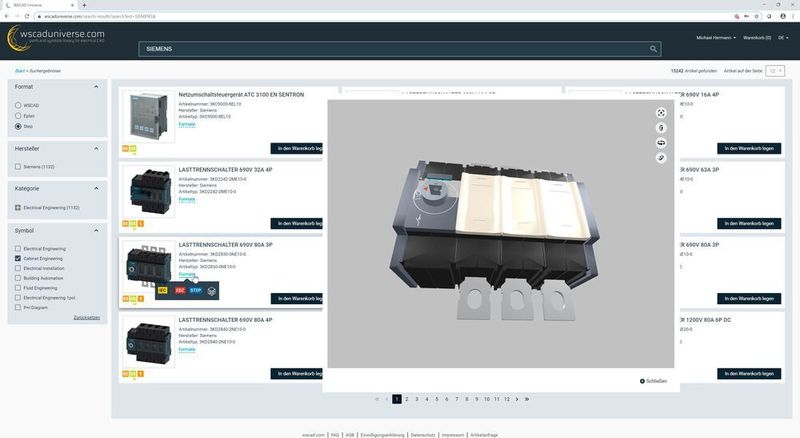Click the Schließen close icon of viewer

642,381
